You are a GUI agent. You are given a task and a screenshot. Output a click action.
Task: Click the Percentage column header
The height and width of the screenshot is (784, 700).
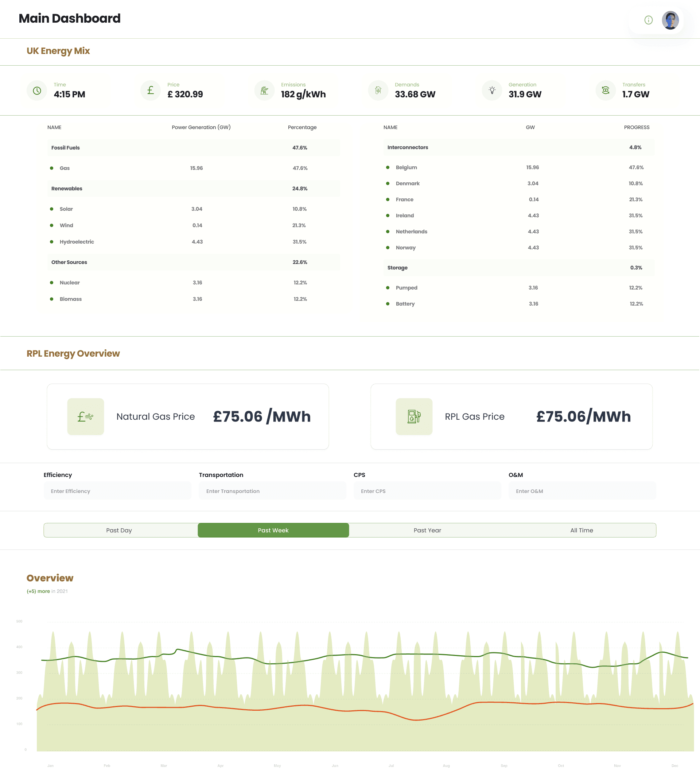click(x=302, y=127)
